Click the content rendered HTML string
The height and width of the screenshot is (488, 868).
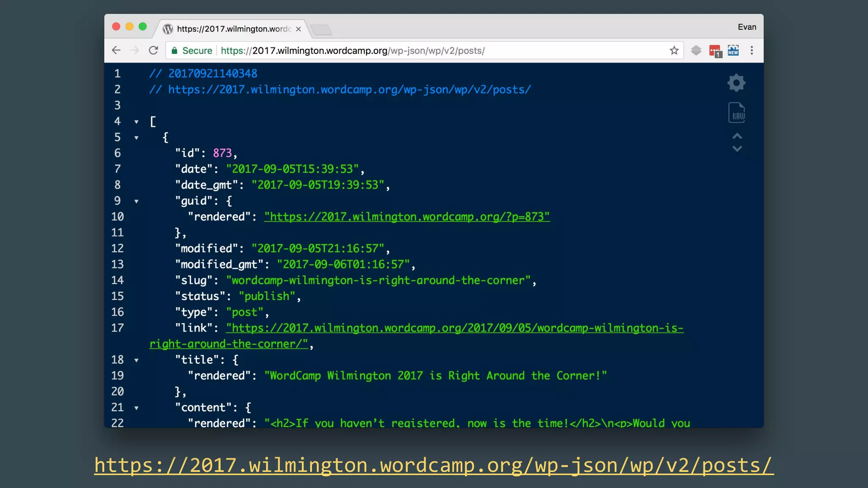click(x=477, y=423)
